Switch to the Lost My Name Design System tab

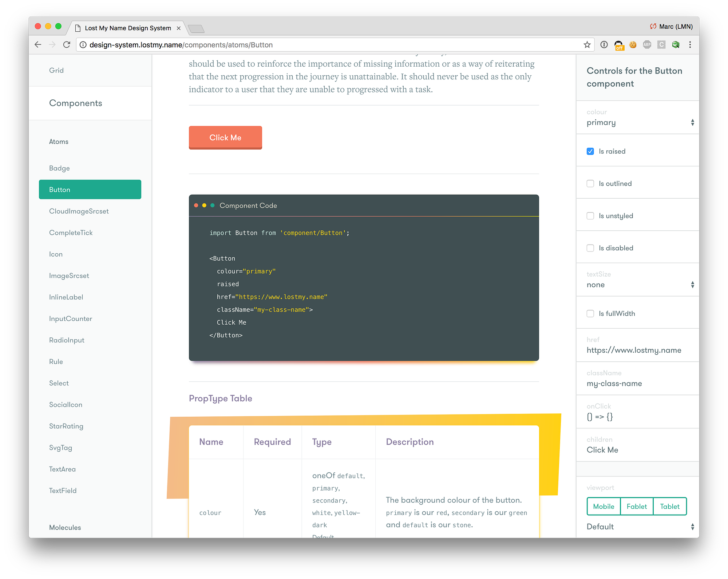pyautogui.click(x=127, y=28)
